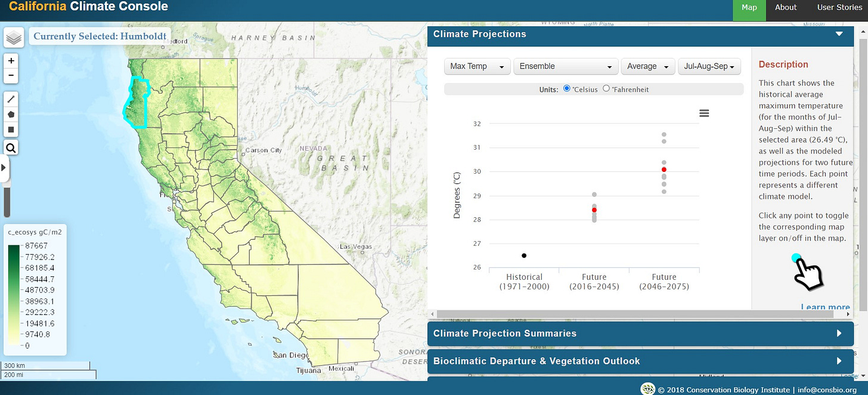Screen dimensions: 868x395
Task: Click the 'San Diego' map label
Action: (292, 355)
